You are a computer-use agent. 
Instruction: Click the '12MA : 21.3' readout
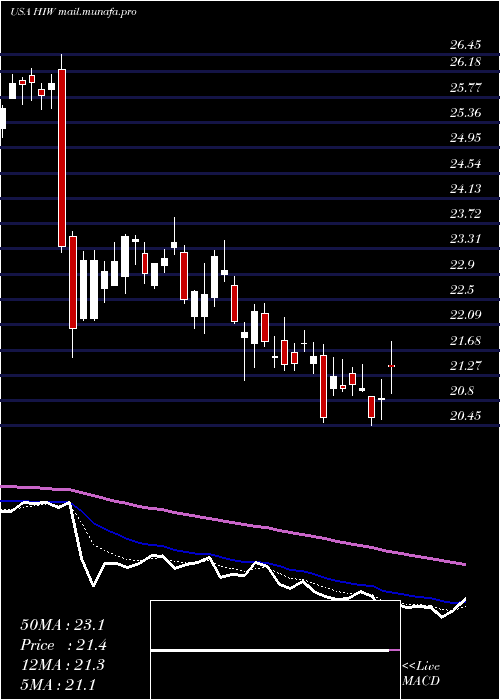click(x=62, y=665)
